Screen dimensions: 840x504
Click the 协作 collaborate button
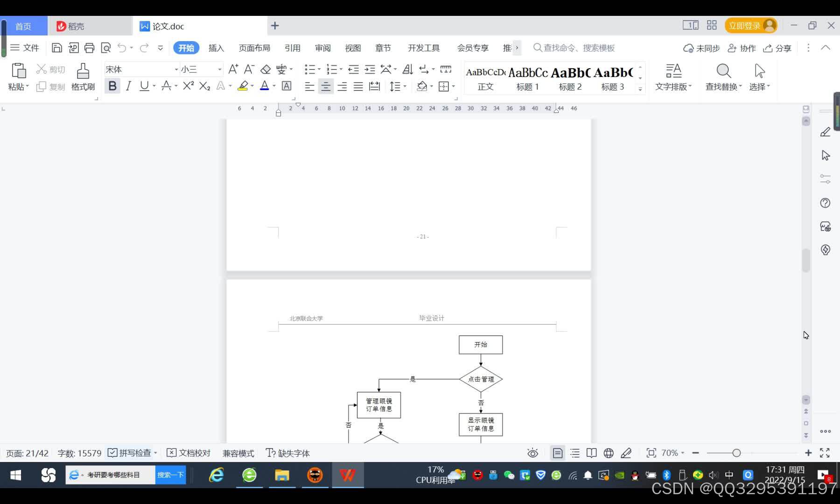(x=742, y=48)
